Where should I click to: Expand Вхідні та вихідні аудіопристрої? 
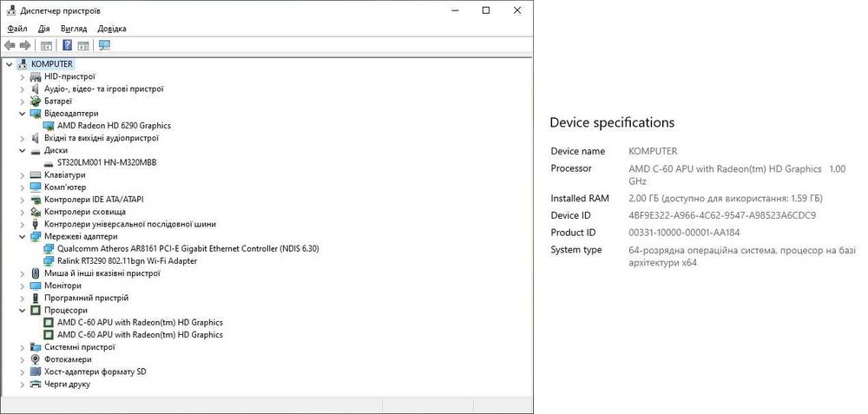(23, 138)
